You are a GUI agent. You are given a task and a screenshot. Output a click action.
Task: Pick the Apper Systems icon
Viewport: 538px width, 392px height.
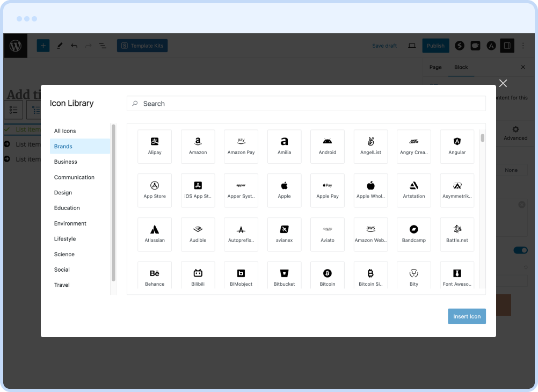point(241,191)
